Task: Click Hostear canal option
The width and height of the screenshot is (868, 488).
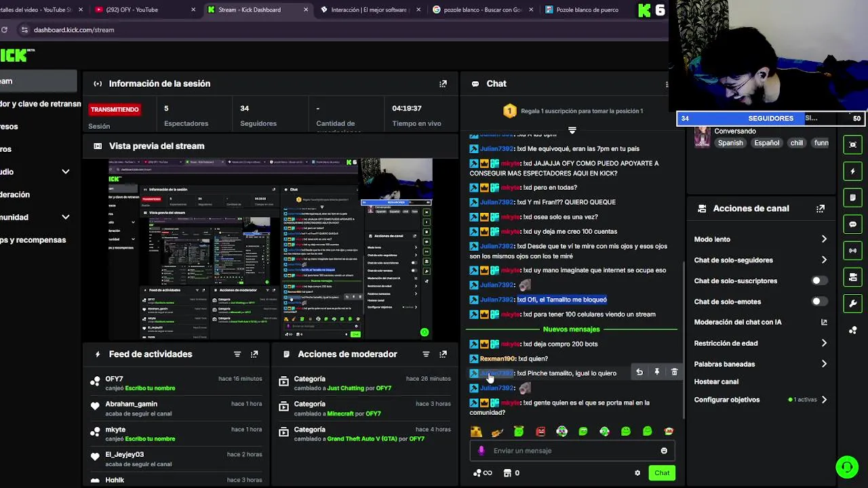Action: point(716,382)
